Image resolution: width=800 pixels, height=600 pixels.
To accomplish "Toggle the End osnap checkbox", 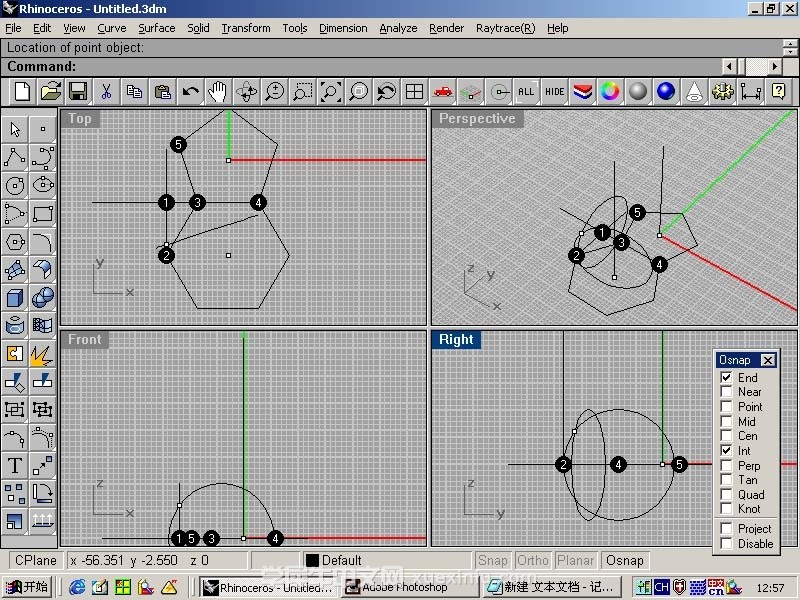I will (727, 378).
